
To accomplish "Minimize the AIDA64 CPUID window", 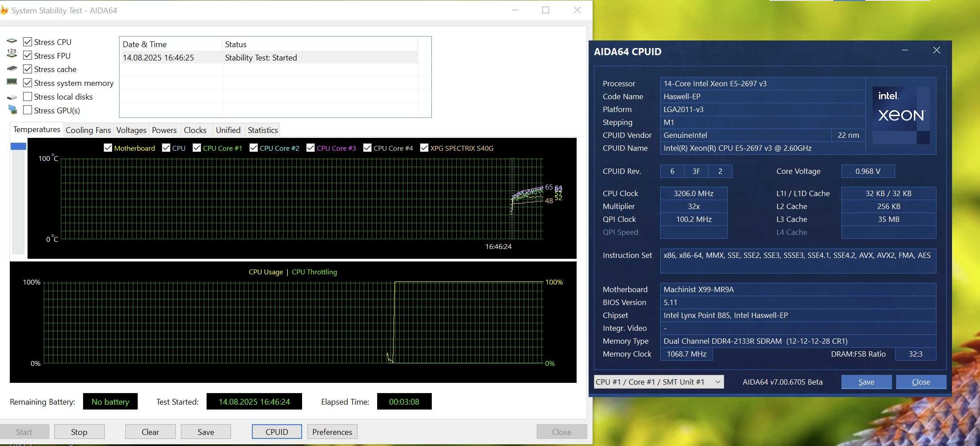I will pos(905,50).
